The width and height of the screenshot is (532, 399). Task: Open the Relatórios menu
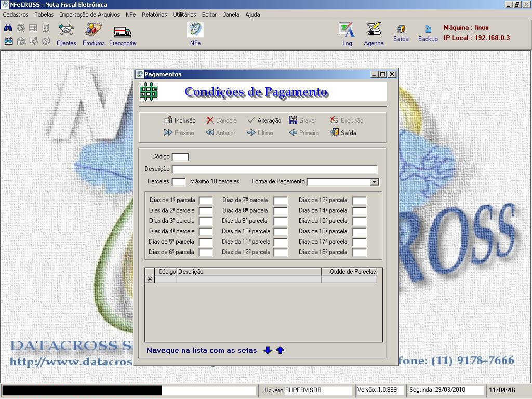coord(154,15)
